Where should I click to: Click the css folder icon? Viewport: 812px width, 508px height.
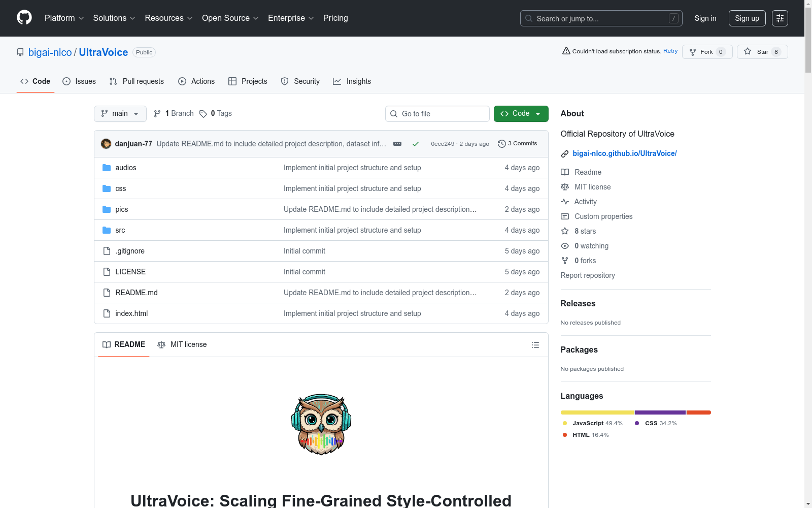107,188
